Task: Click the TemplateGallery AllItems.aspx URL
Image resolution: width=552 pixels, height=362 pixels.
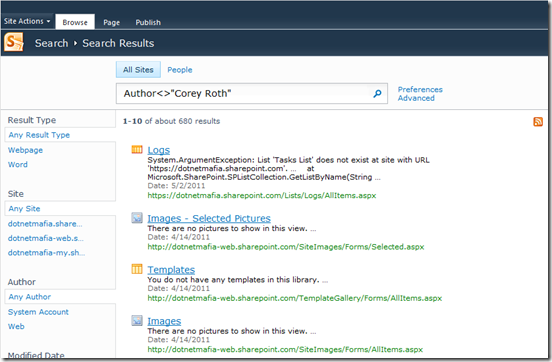Action: pyautogui.click(x=294, y=298)
